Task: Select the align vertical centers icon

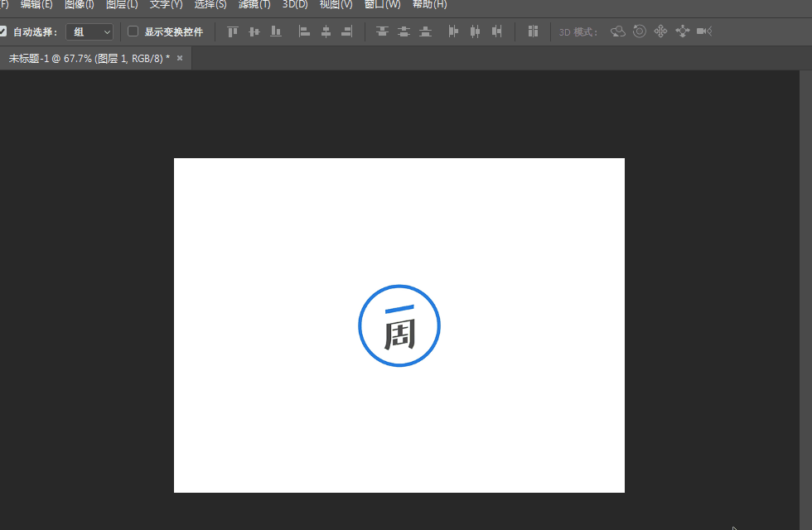Action: coord(254,31)
